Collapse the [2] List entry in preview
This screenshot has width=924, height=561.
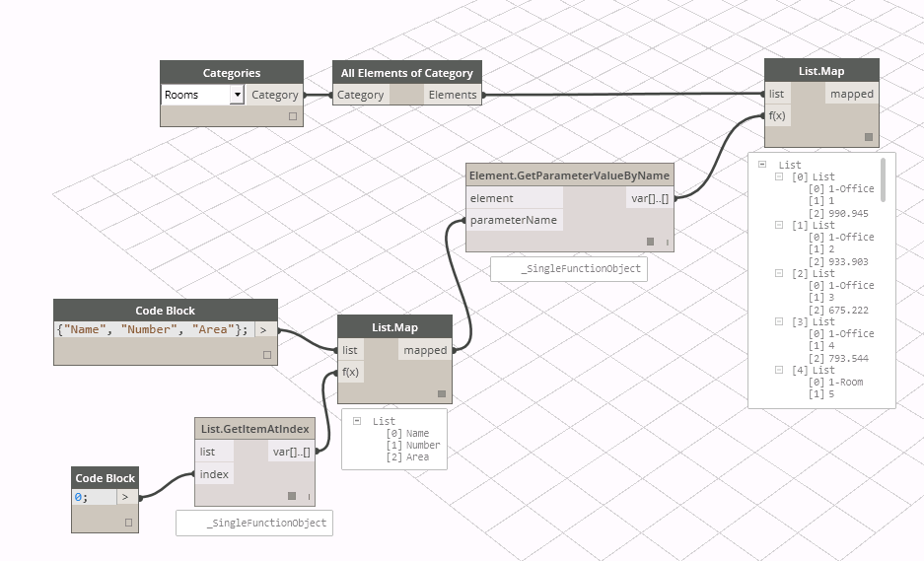click(x=778, y=273)
